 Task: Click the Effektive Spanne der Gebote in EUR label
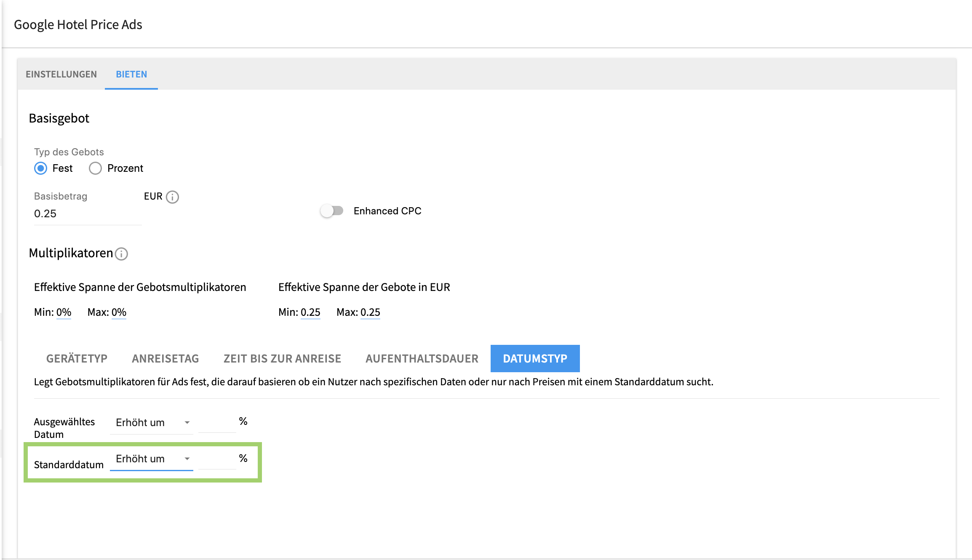coord(364,287)
